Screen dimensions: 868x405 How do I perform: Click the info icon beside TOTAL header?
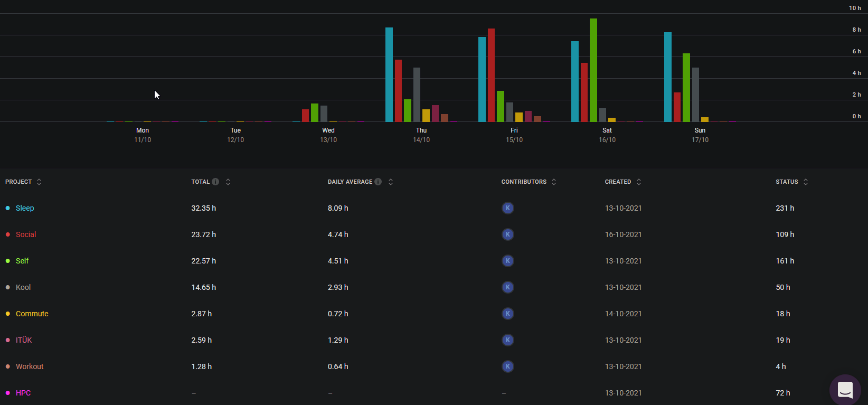pyautogui.click(x=215, y=182)
